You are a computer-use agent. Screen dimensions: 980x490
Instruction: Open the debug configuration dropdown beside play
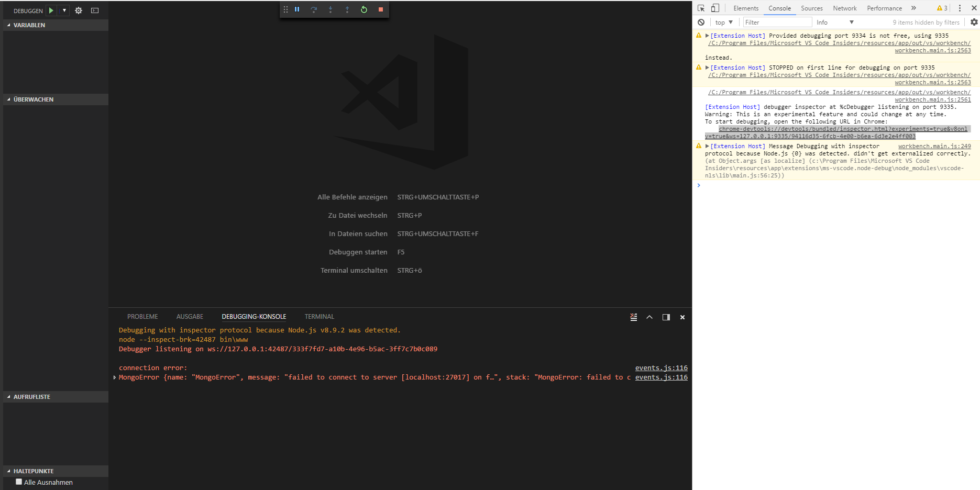[63, 10]
